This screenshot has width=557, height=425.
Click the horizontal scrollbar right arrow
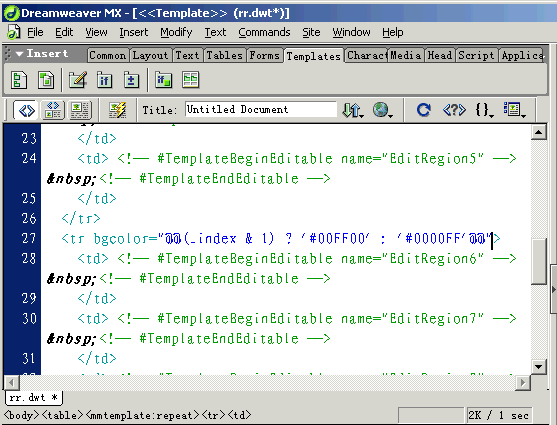point(523,383)
